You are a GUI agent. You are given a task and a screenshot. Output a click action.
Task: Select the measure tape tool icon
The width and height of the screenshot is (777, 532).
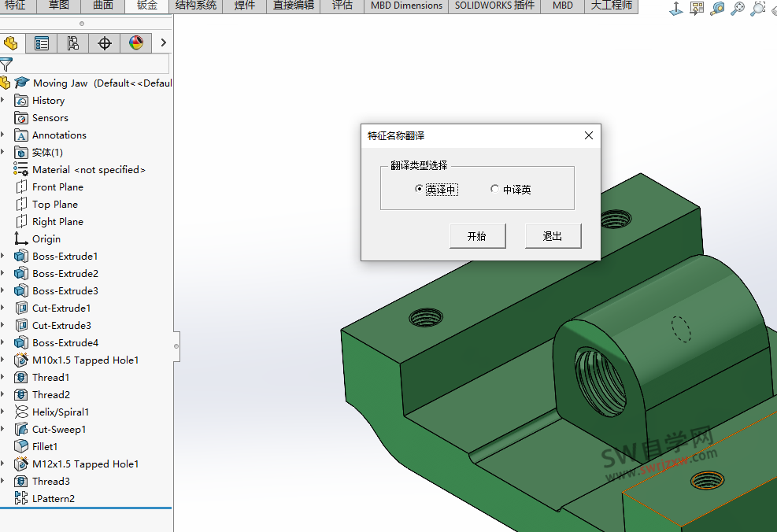[x=717, y=9]
